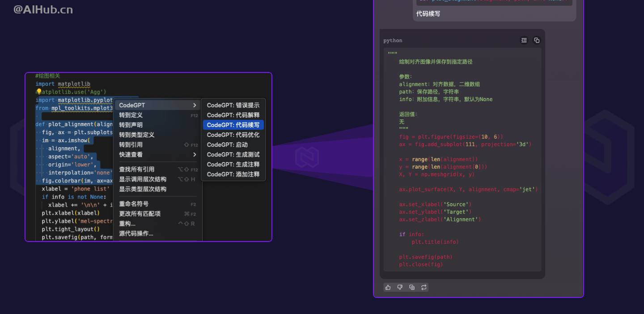This screenshot has width=644, height=314.
Task: Select CodeGPT: 代码优化
Action: coord(233,135)
